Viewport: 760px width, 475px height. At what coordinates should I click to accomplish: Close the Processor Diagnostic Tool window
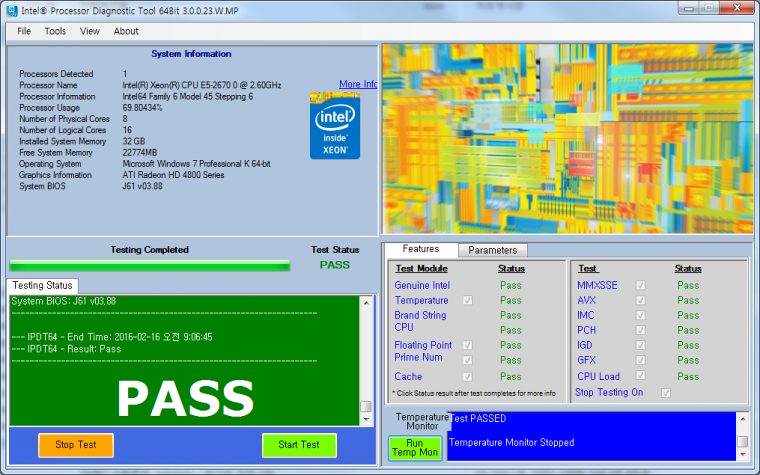[737, 8]
